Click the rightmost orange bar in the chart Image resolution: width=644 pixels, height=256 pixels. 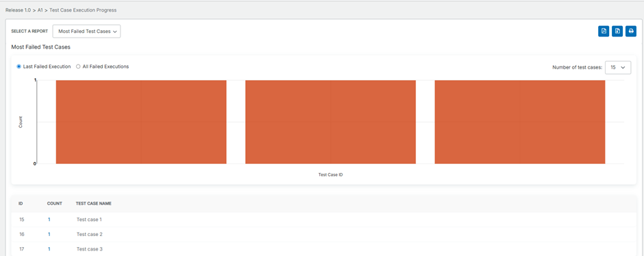(x=520, y=122)
